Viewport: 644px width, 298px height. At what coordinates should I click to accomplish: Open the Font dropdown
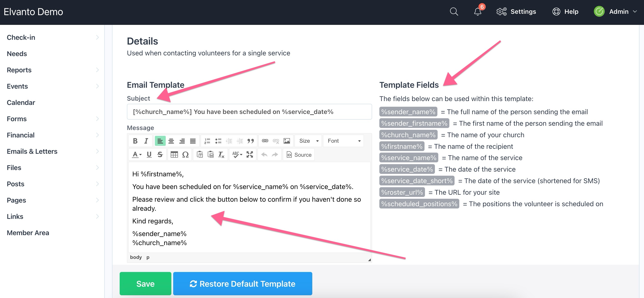(343, 141)
